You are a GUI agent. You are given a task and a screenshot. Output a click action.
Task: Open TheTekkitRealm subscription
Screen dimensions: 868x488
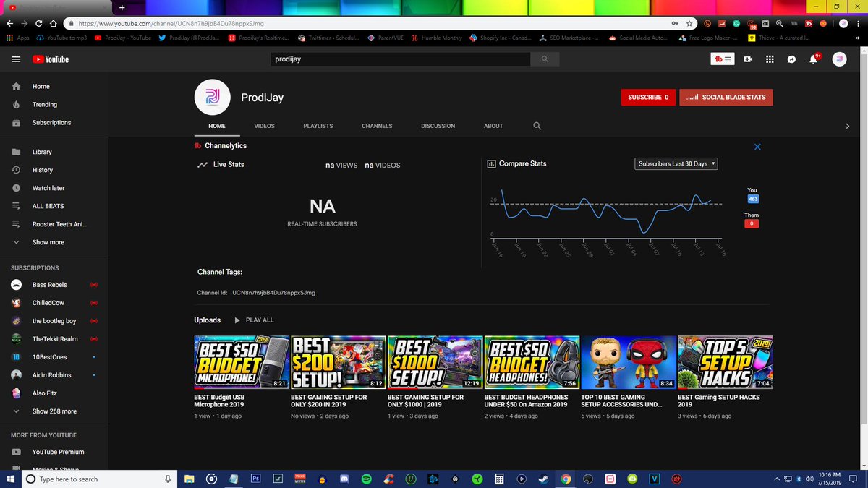click(54, 339)
